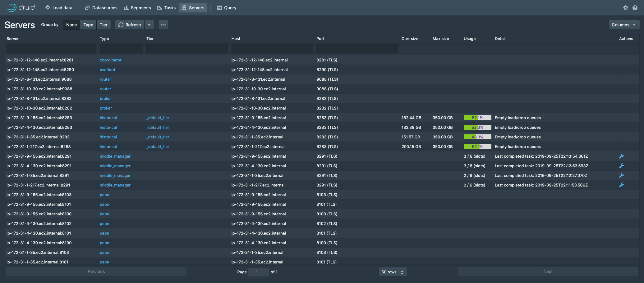Click the Previous page button
644x283 pixels.
tap(96, 272)
